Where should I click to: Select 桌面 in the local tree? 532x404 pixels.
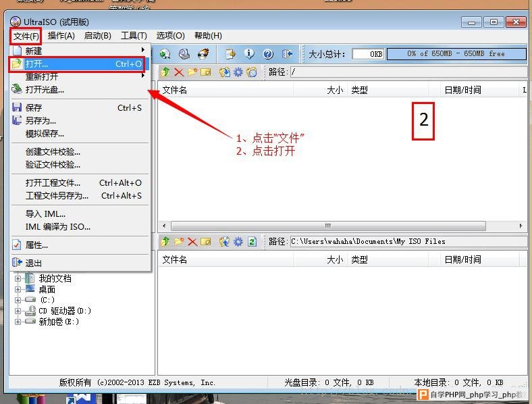[x=47, y=290]
